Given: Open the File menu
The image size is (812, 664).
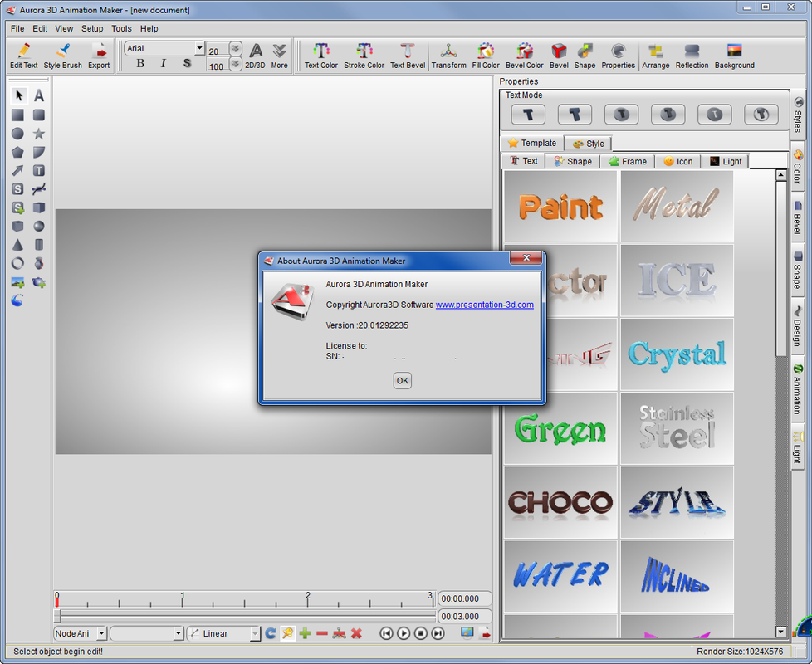Looking at the screenshot, I should [x=17, y=28].
